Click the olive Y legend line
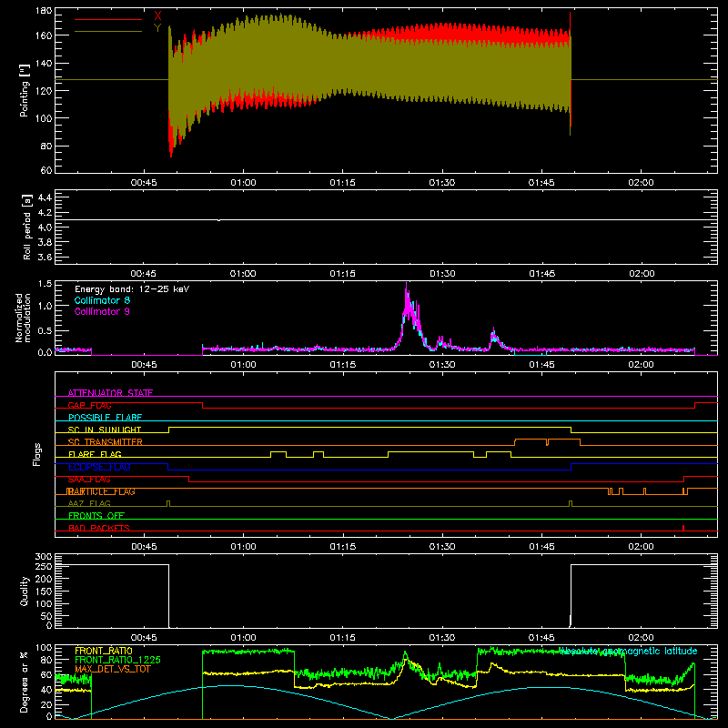 click(x=108, y=31)
